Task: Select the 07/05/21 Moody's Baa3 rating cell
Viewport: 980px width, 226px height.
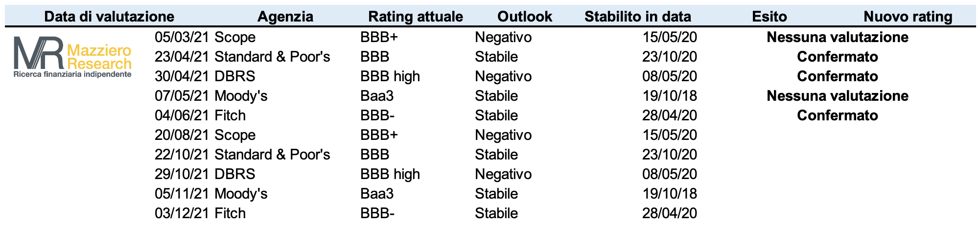Action: [377, 96]
